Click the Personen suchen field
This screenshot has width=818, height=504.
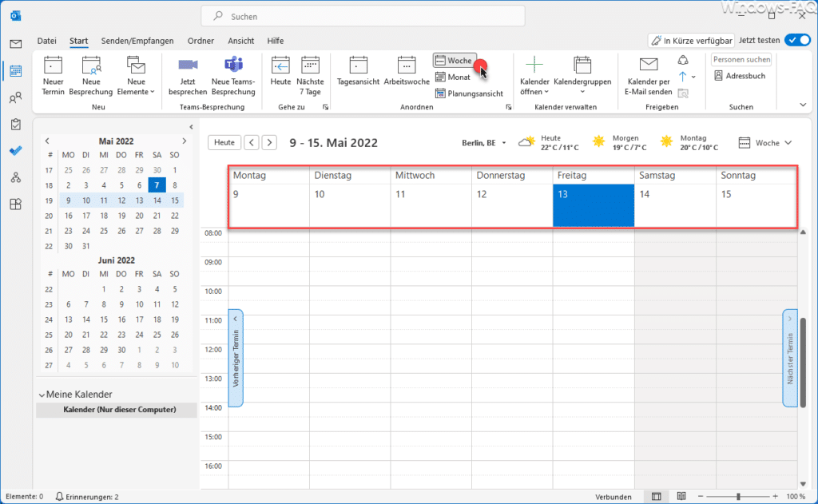click(741, 59)
